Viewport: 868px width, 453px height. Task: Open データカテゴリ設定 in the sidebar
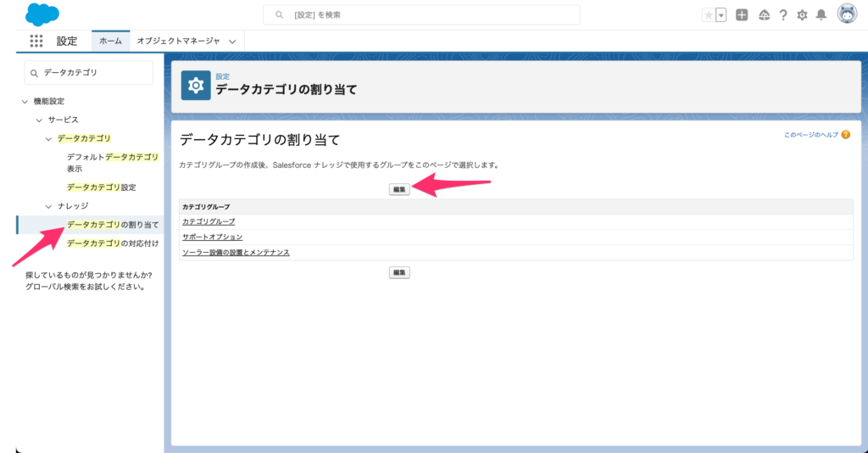102,187
